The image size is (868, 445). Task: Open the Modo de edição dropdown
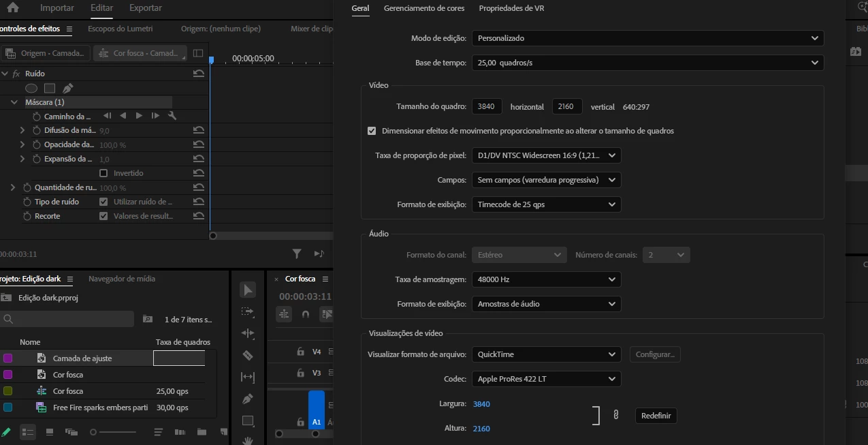[x=647, y=38]
